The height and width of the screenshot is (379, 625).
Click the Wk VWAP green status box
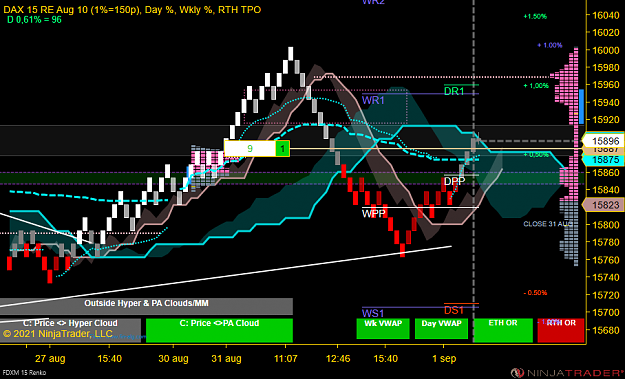(x=383, y=328)
